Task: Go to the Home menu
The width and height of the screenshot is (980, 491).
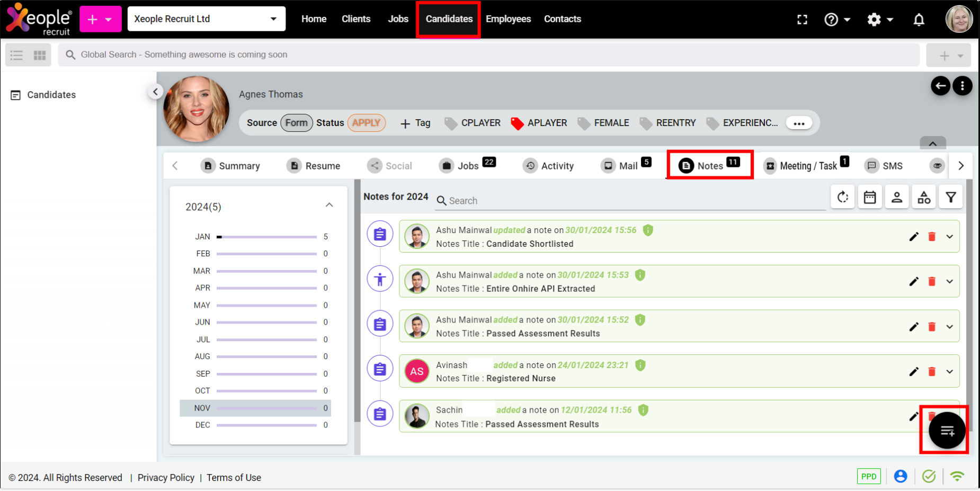Action: pyautogui.click(x=314, y=19)
